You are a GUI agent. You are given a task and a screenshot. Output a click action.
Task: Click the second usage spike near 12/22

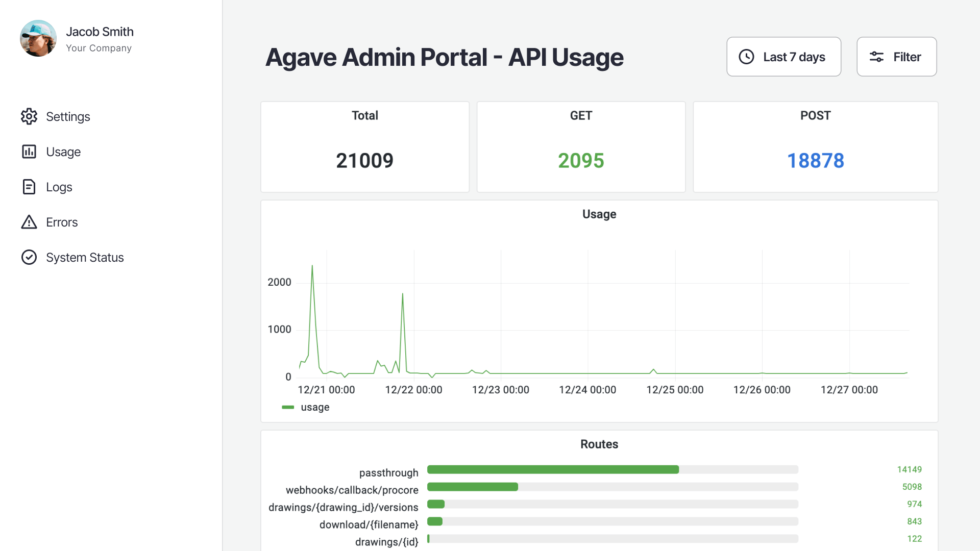pyautogui.click(x=402, y=294)
